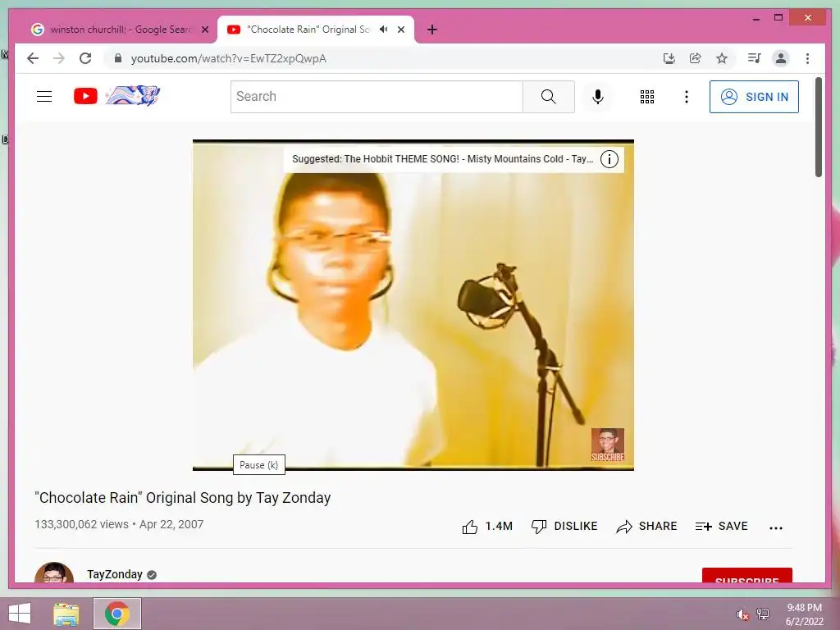
Task: Open the TayZonday channel name link
Action: [115, 574]
